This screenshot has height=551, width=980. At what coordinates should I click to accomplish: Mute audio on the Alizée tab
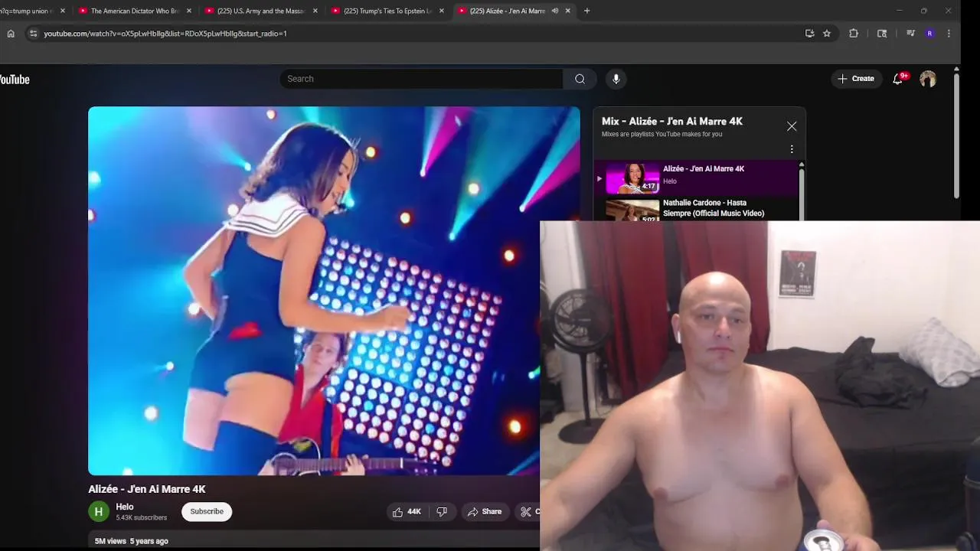[555, 11]
